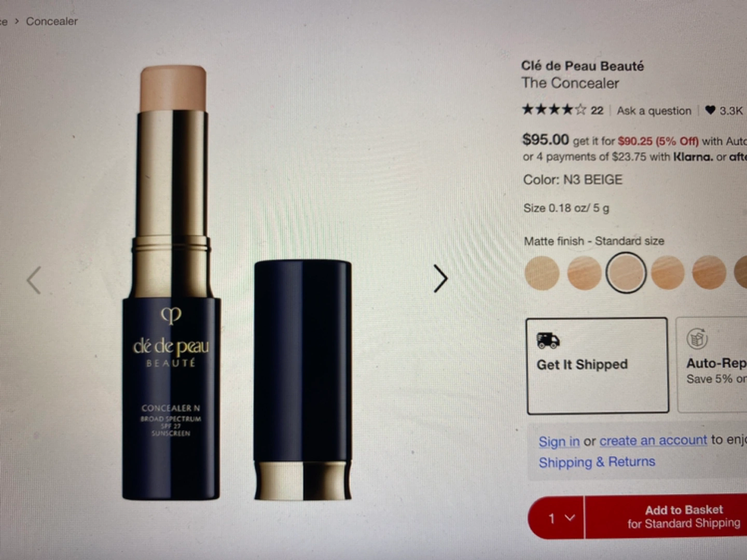
Task: Show the next product image arrow
Action: click(440, 279)
